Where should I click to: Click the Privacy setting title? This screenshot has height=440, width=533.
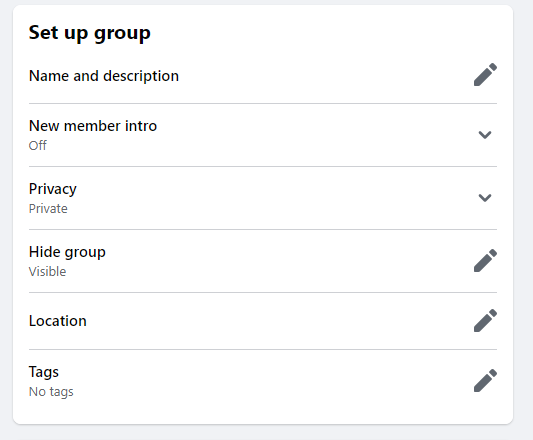point(53,189)
